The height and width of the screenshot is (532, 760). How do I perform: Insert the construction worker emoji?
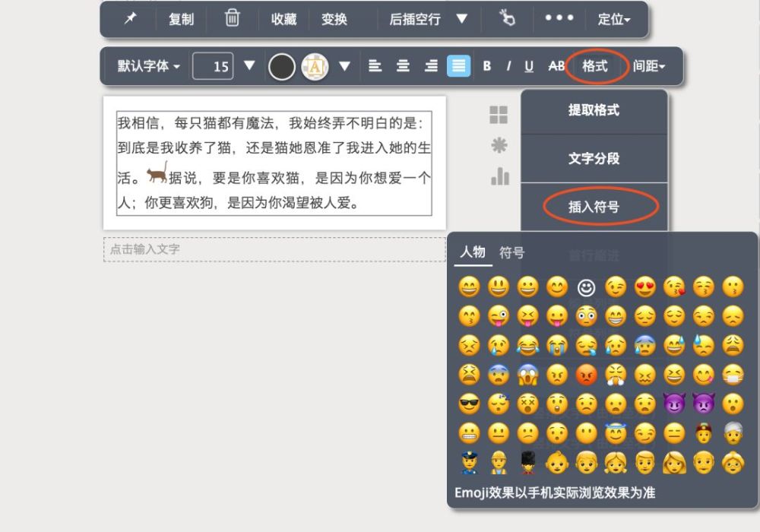tap(499, 463)
